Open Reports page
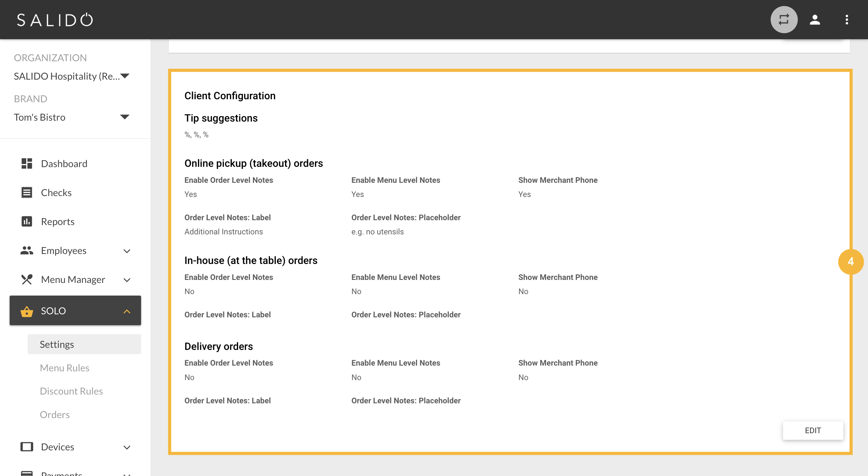 58,222
